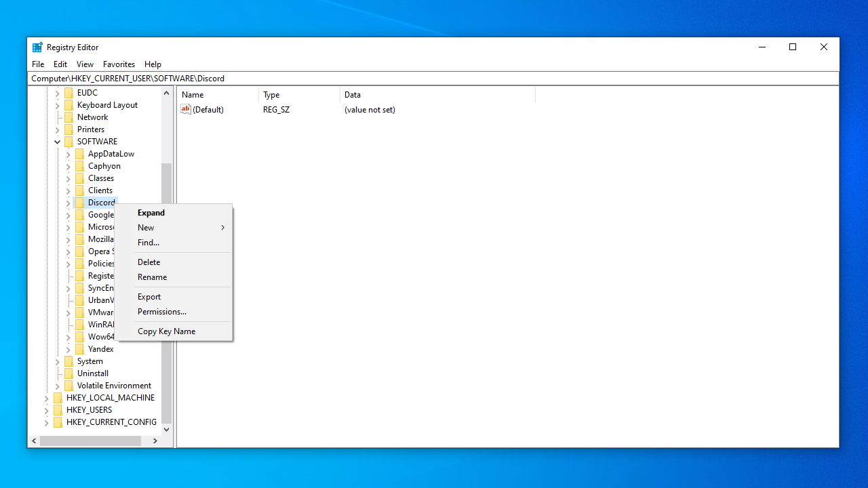Open Permissions... from the context menu
The height and width of the screenshot is (488, 868).
point(174,312)
